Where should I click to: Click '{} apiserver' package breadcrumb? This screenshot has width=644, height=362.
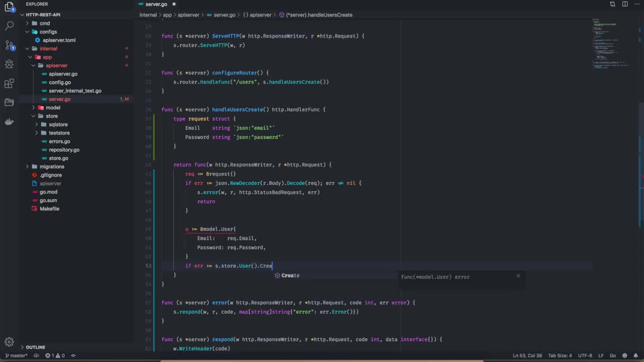coord(258,15)
